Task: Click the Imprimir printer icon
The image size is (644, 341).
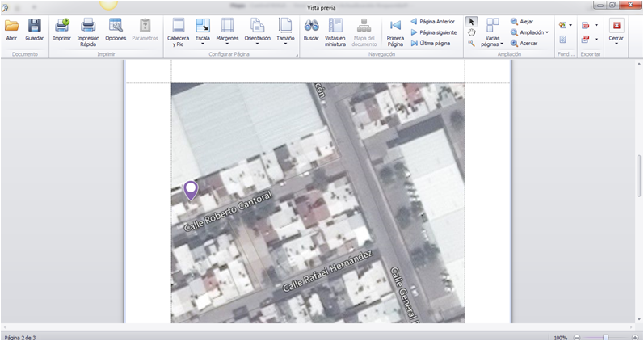Action: pyautogui.click(x=62, y=30)
